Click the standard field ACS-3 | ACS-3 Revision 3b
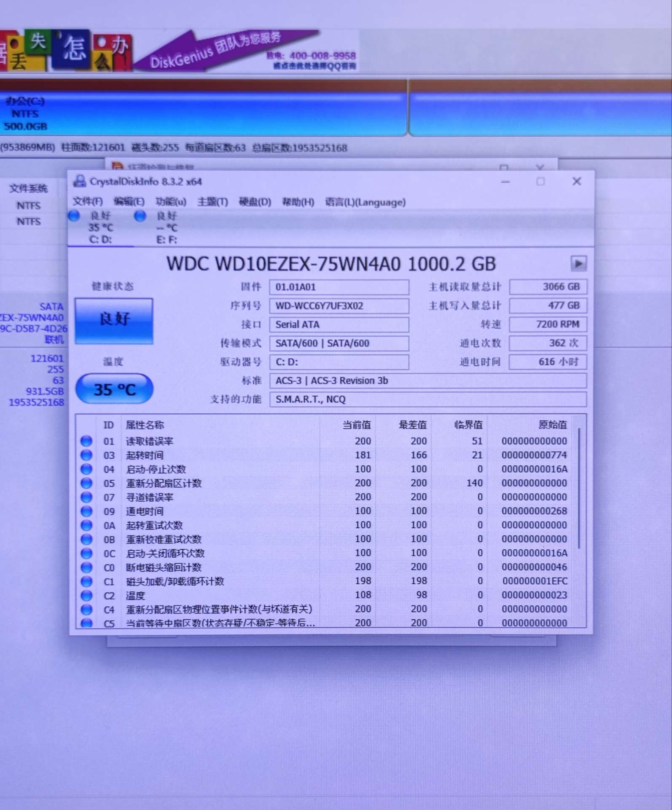Viewport: 672px width, 810px height. pyautogui.click(x=428, y=381)
